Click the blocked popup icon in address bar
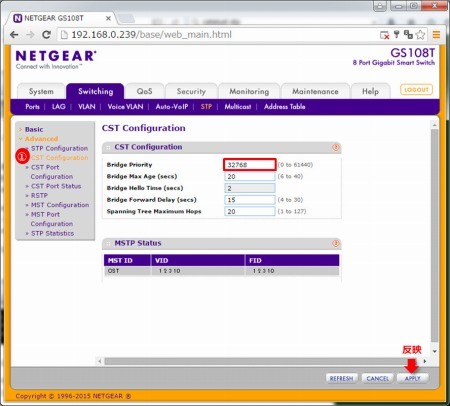 [384, 35]
